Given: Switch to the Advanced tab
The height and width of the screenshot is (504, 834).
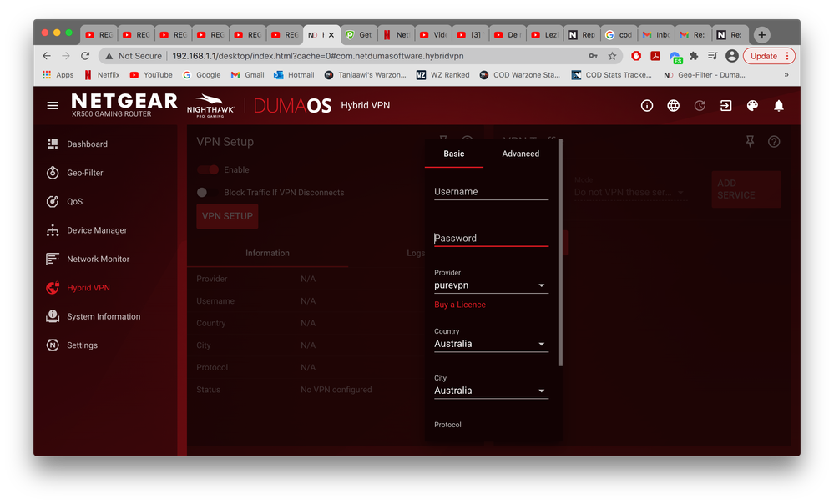Looking at the screenshot, I should click(x=520, y=154).
